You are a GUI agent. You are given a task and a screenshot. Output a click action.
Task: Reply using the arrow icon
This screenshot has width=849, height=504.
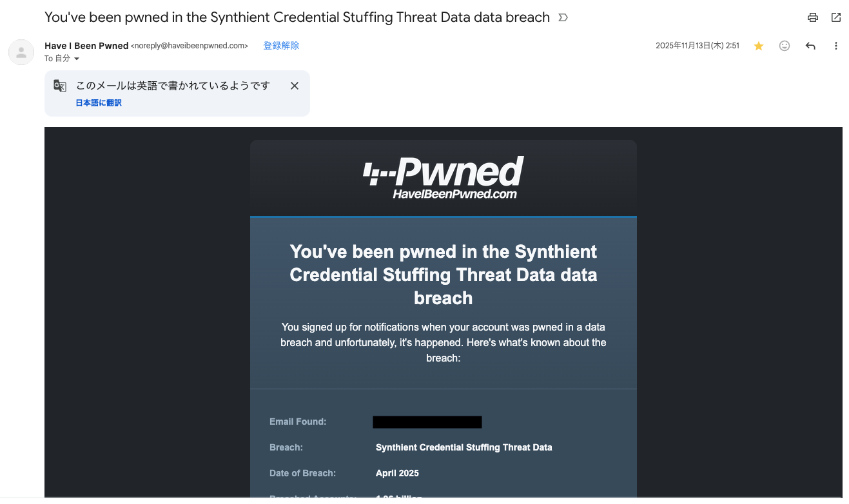(x=810, y=46)
